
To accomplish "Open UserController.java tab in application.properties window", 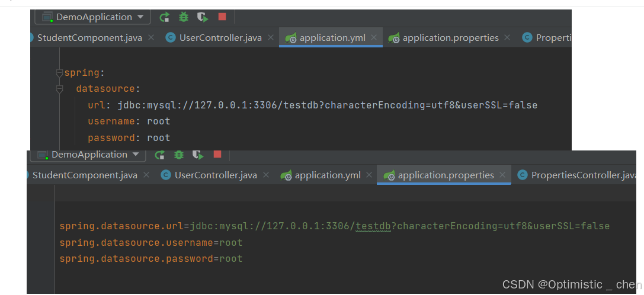I will point(216,175).
